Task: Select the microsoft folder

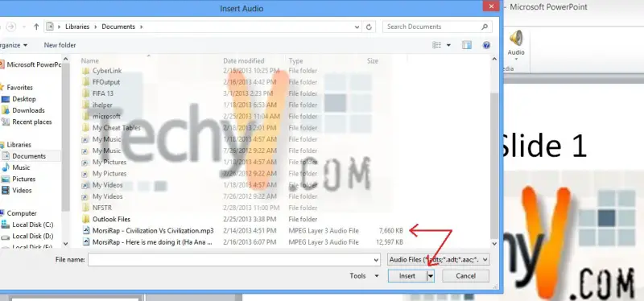Action: [106, 116]
